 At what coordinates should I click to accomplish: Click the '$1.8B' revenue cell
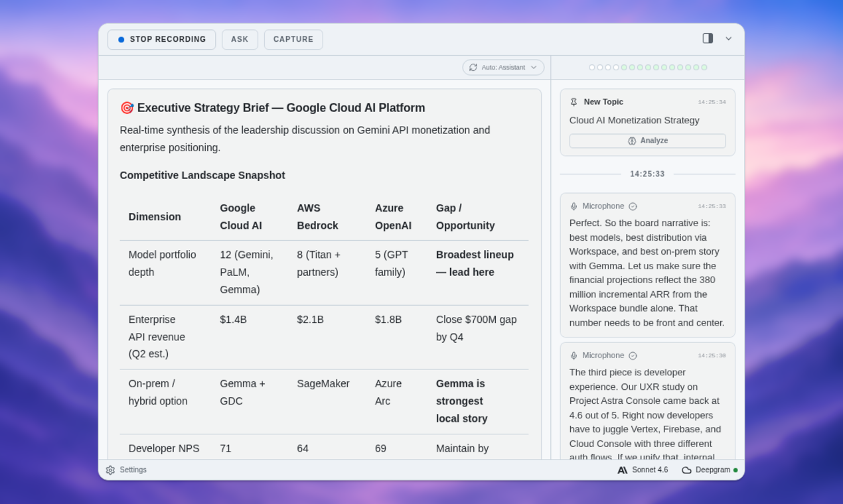[x=388, y=320]
